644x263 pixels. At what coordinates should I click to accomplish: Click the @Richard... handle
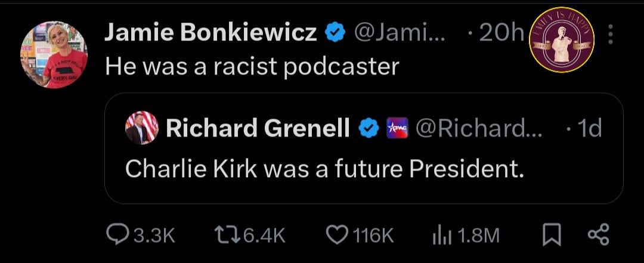tap(478, 128)
